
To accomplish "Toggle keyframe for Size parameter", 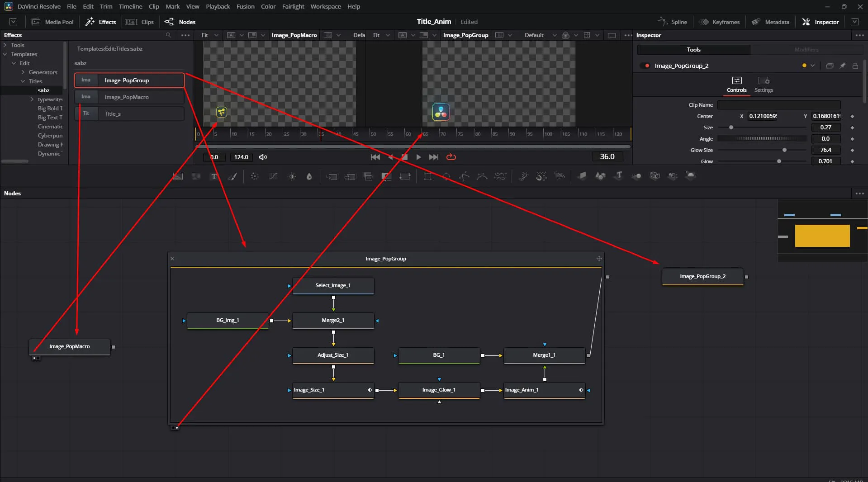I will [852, 128].
